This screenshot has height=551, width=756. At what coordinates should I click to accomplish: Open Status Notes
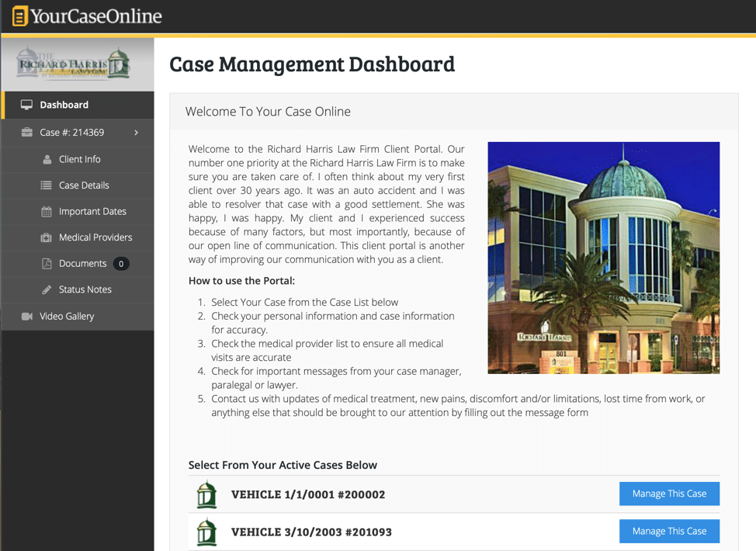[x=78, y=289]
